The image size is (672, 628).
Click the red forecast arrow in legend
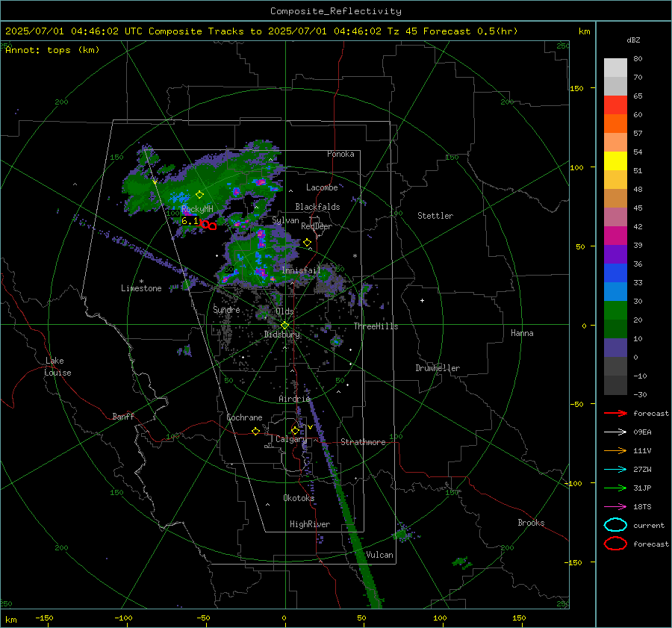(x=615, y=413)
